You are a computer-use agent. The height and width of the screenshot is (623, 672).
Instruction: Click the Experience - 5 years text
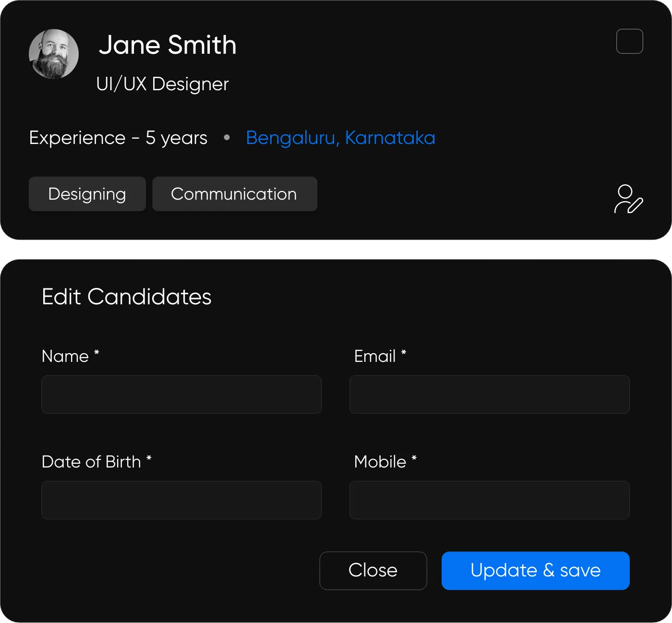click(118, 138)
